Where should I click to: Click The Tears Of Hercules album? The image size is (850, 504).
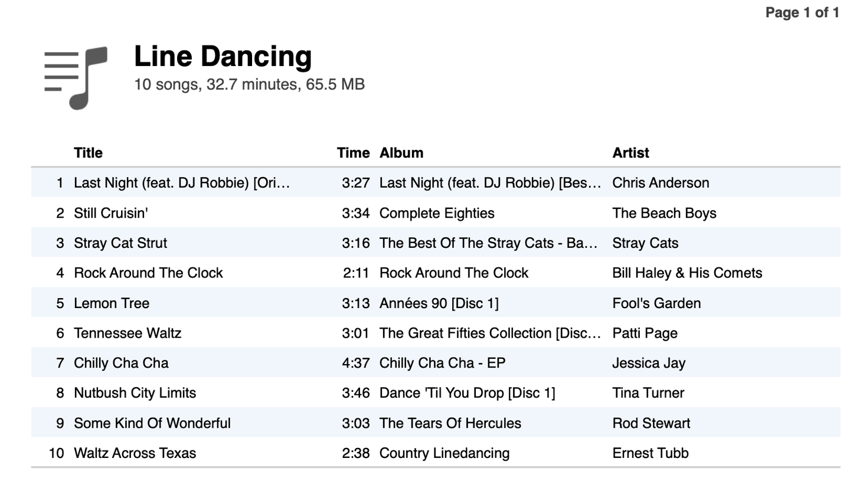pyautogui.click(x=450, y=423)
